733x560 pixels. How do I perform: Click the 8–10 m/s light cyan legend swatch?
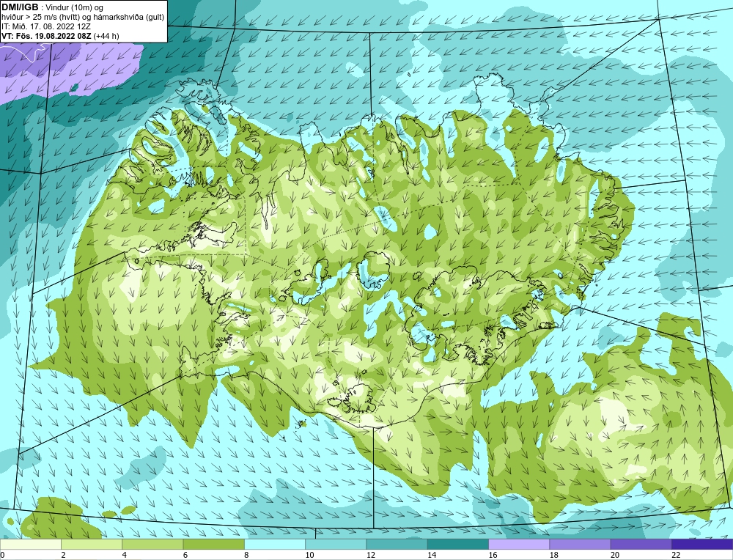click(275, 544)
